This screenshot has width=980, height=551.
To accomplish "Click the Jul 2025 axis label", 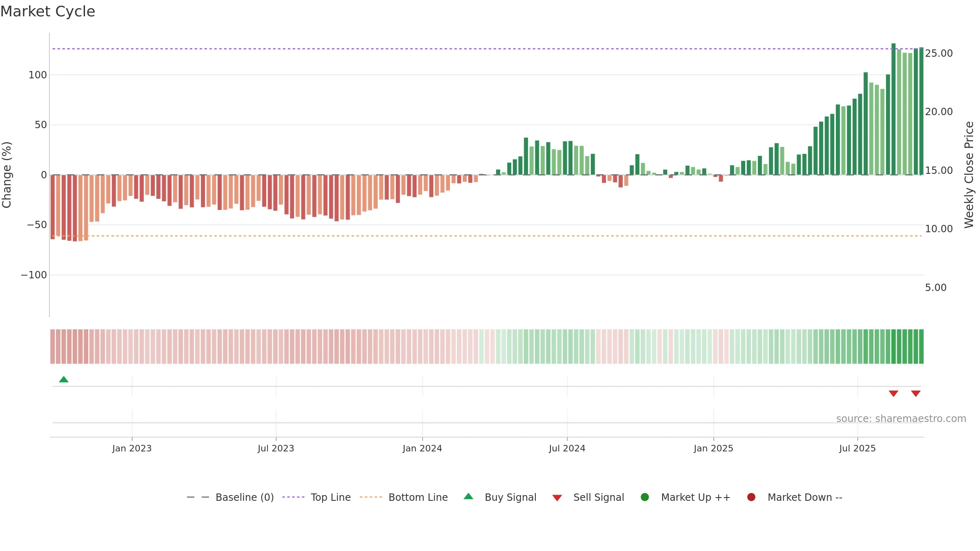I will (857, 449).
